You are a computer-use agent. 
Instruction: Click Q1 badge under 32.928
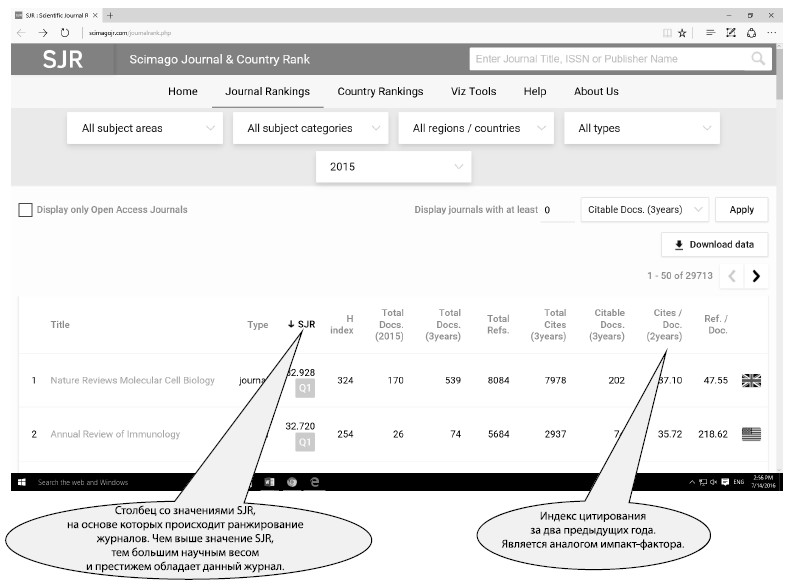pos(305,388)
